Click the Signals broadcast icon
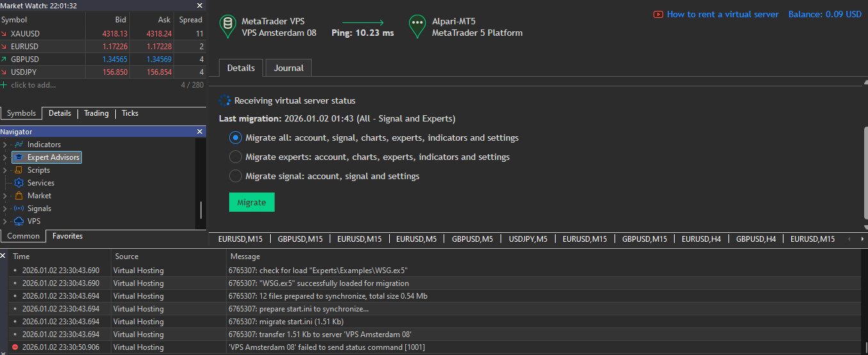868x355 pixels. pyautogui.click(x=19, y=209)
